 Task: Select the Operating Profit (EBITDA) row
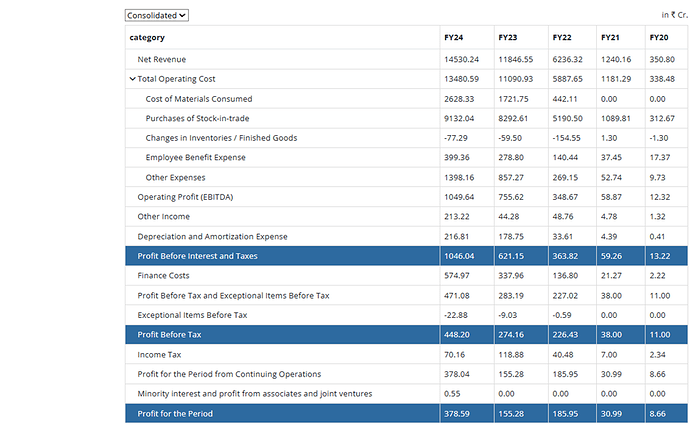coord(186,197)
